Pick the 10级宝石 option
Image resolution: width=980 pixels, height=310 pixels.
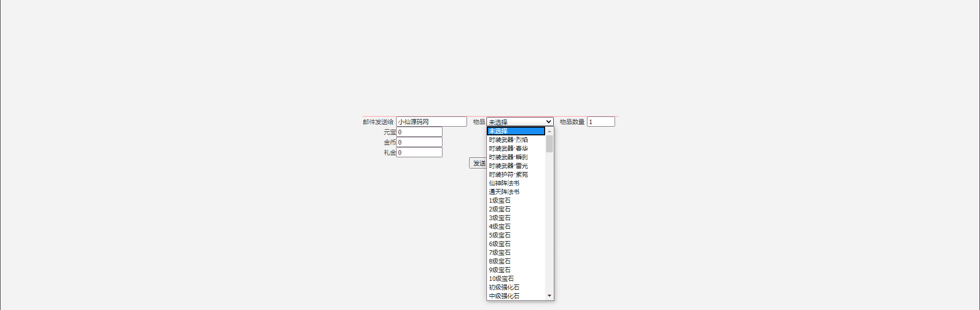(516, 279)
